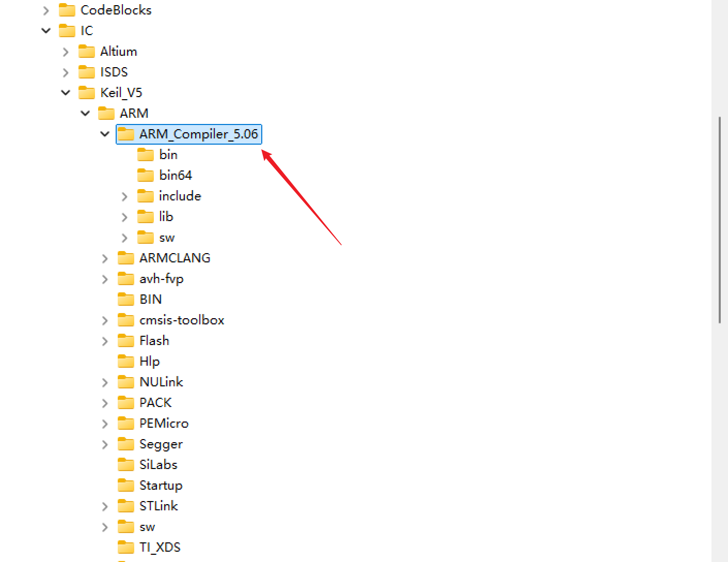
Task: Expand the ISDS folder chevron
Action: [x=66, y=72]
